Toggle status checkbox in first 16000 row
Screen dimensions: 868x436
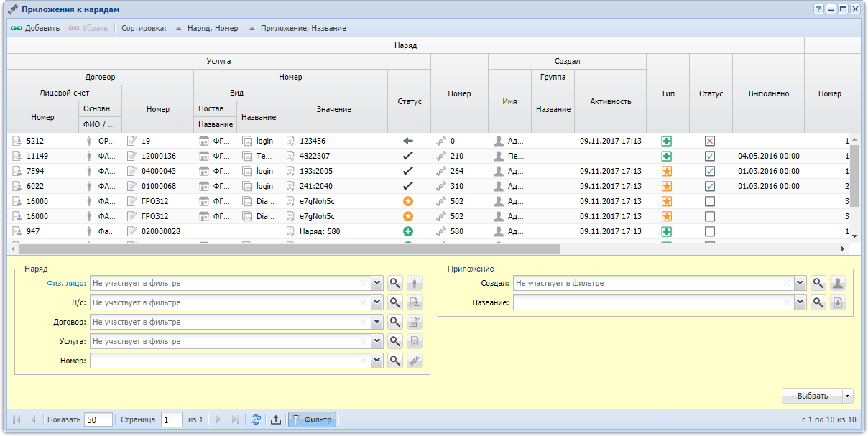(710, 201)
